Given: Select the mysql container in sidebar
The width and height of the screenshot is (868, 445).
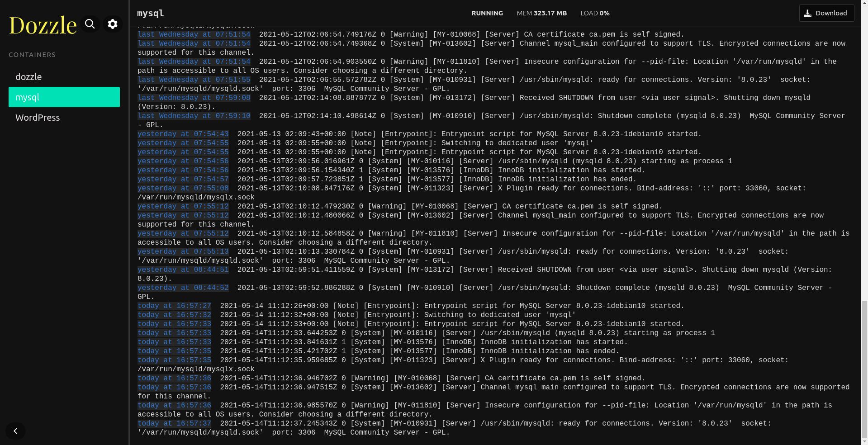Looking at the screenshot, I should [x=64, y=97].
